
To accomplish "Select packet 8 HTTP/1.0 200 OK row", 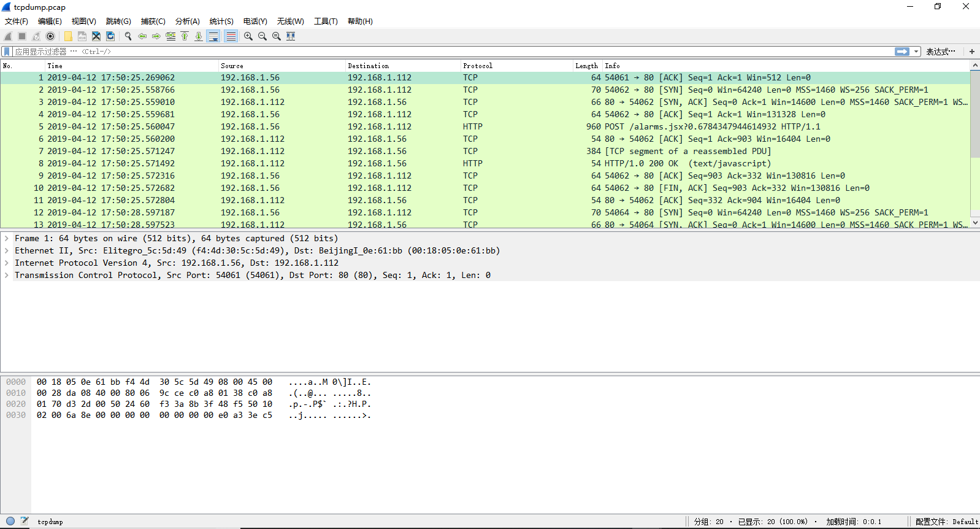I will (485, 163).
